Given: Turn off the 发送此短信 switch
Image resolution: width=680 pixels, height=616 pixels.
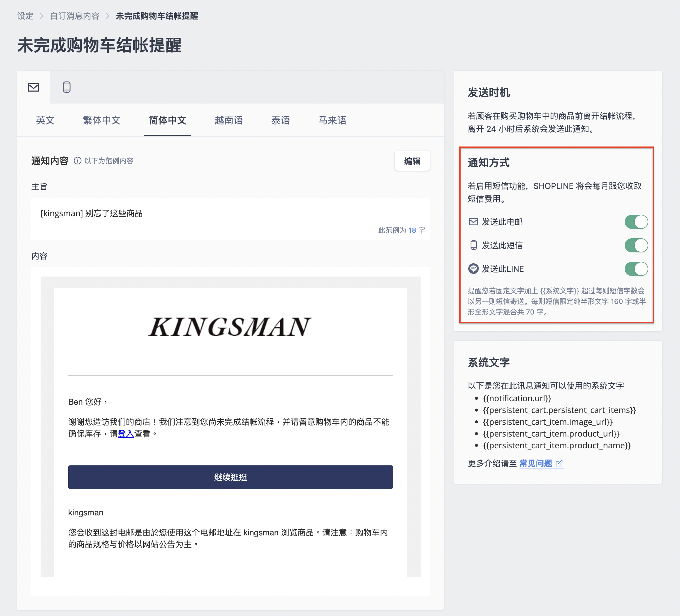Looking at the screenshot, I should point(636,245).
